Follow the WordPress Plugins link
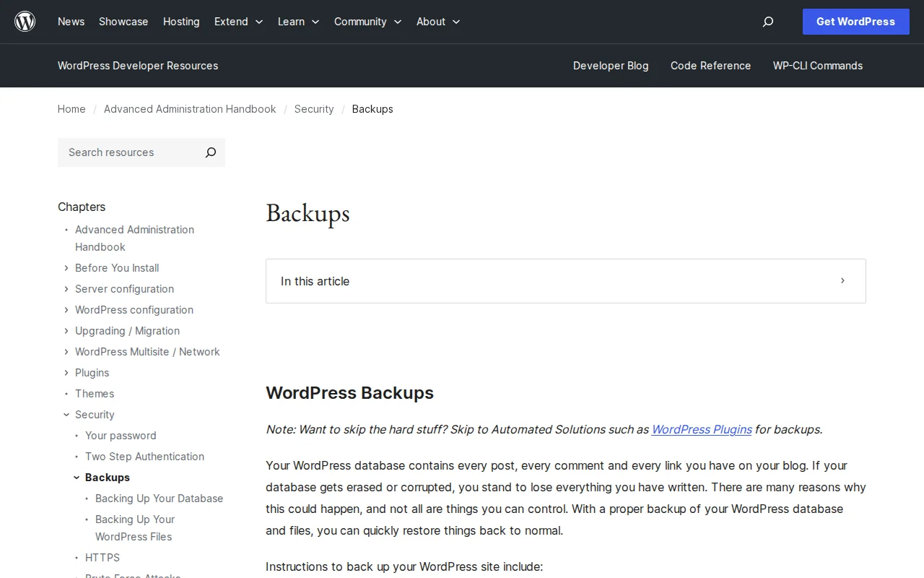Viewport: 924px width, 578px height. pos(701,429)
